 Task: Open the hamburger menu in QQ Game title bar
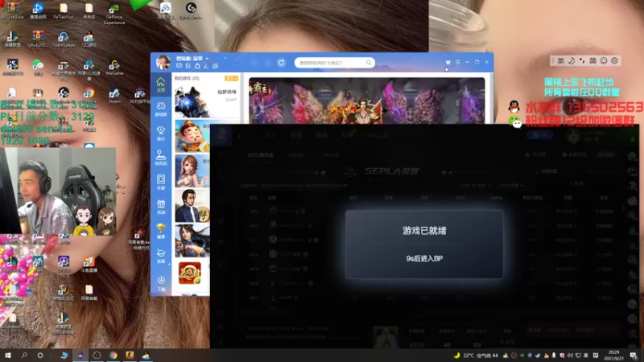coord(457,63)
